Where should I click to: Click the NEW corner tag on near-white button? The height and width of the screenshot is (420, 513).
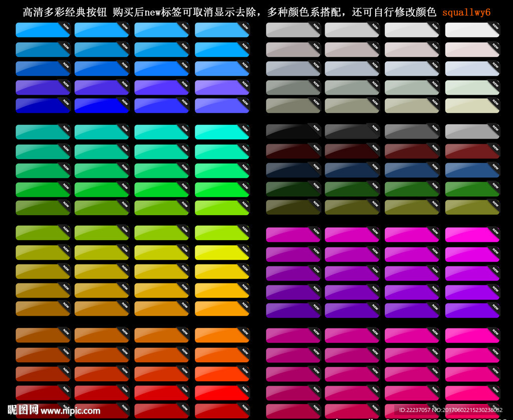tap(495, 27)
